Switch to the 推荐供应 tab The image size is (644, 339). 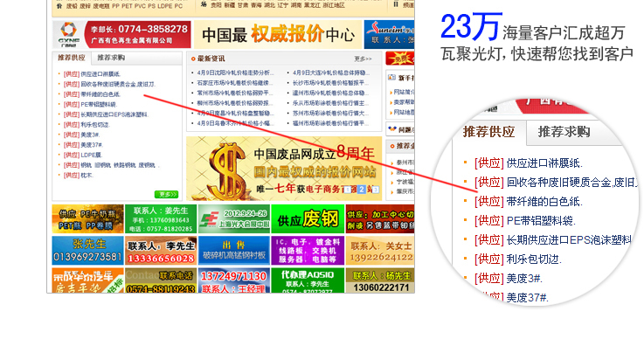(x=72, y=58)
